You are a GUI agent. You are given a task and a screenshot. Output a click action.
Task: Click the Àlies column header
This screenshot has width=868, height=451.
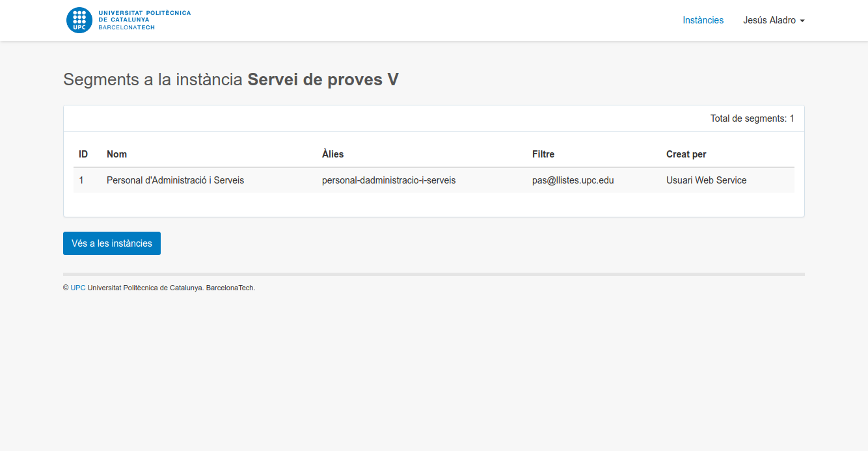click(332, 154)
